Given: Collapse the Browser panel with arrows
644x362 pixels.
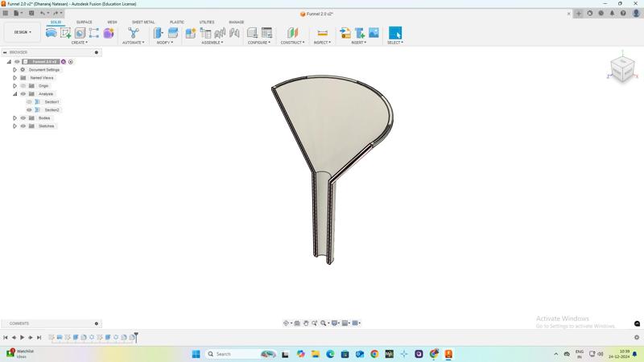Looking at the screenshot, I should 5,52.
